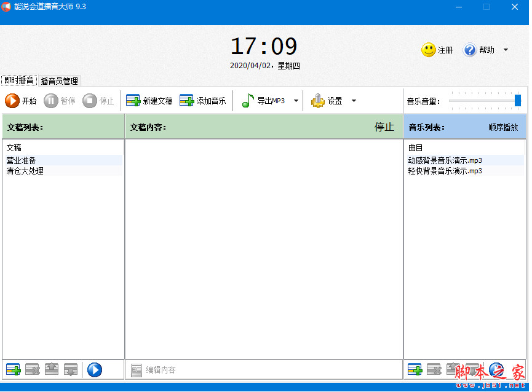Click the add-script icon below the 文稿列表
This screenshot has height=392, width=532.
13,369
